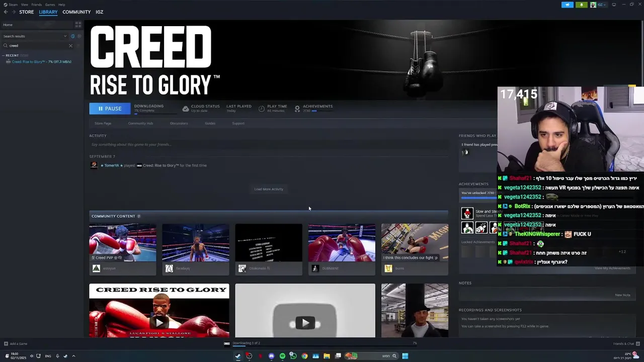This screenshot has height=362, width=644.
Task: Create a New Note
Action: coord(622,295)
